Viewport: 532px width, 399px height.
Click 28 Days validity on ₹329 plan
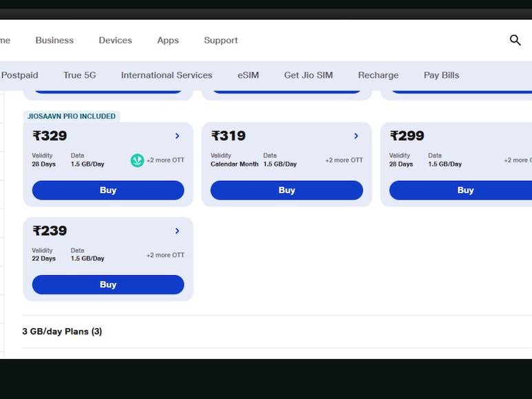(x=44, y=164)
